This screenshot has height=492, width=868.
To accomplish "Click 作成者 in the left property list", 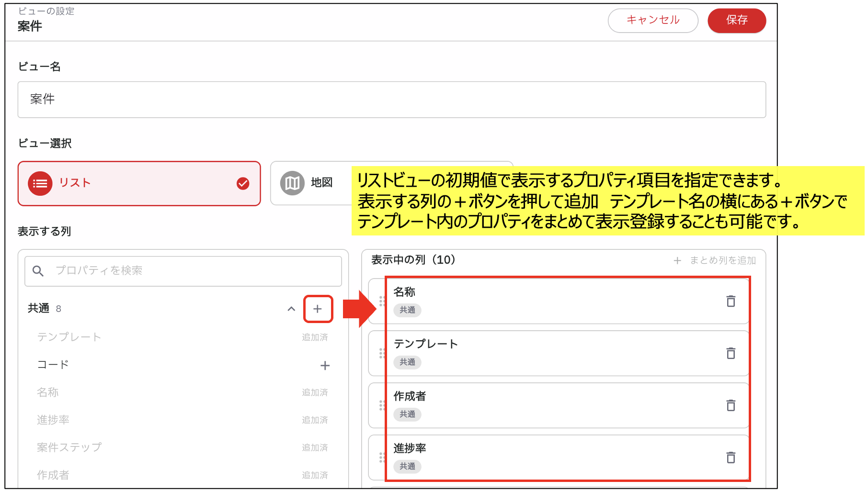I will click(53, 475).
